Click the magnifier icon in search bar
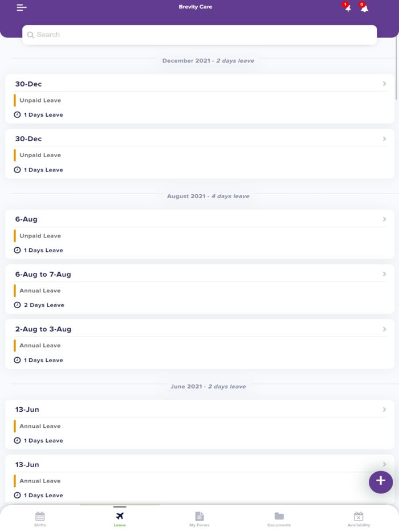This screenshot has height=532, width=399. [31, 35]
